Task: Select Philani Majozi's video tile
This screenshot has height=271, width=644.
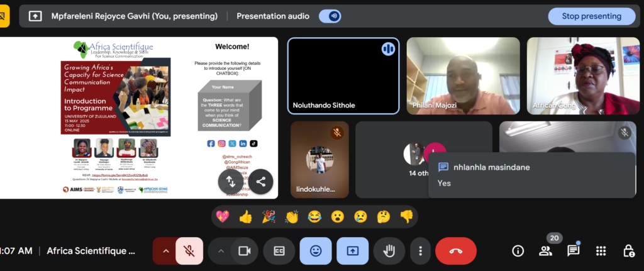Action: (x=464, y=76)
